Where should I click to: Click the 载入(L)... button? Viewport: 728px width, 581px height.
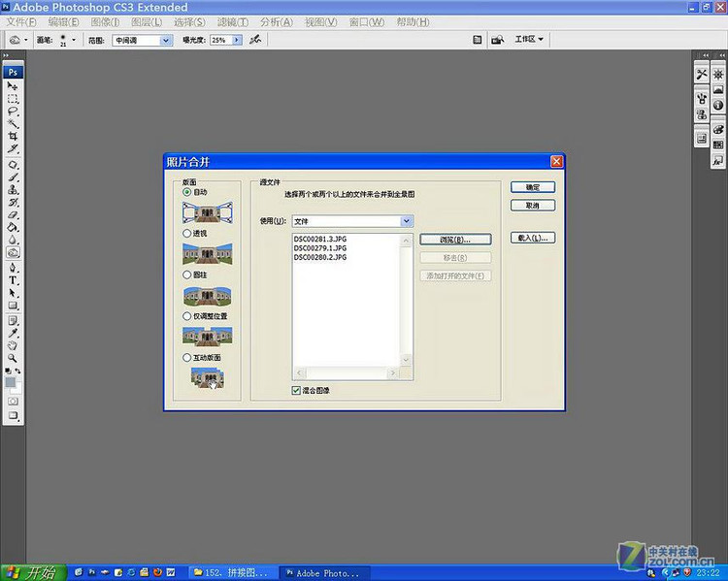tap(533, 238)
